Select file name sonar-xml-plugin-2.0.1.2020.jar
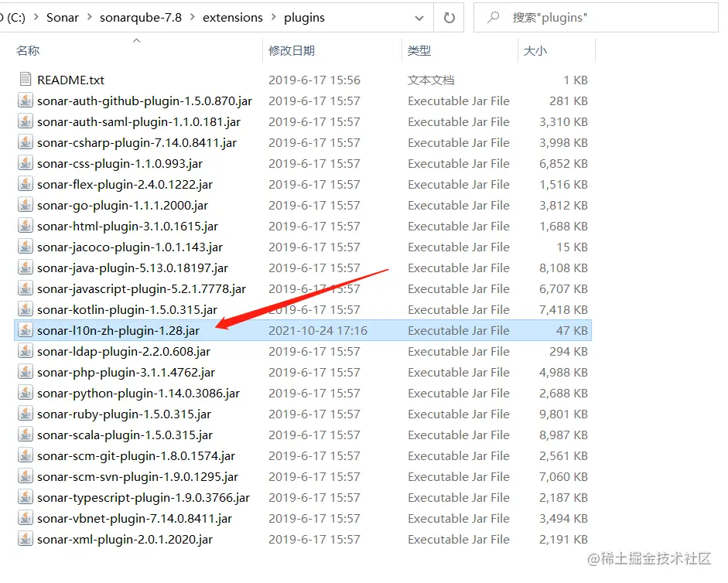This screenshot has width=728, height=583. 125,540
